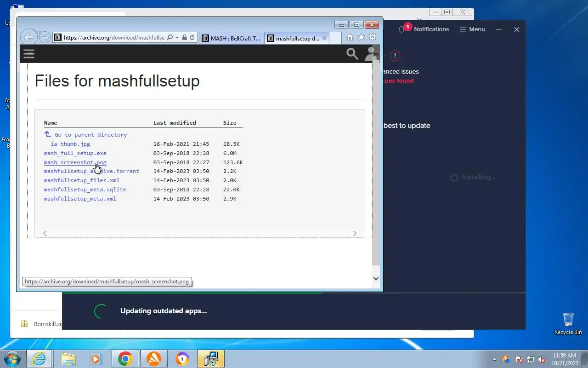The height and width of the screenshot is (368, 588).
Task: Open mashfullsetup_meta.xml link
Action: pyautogui.click(x=80, y=199)
